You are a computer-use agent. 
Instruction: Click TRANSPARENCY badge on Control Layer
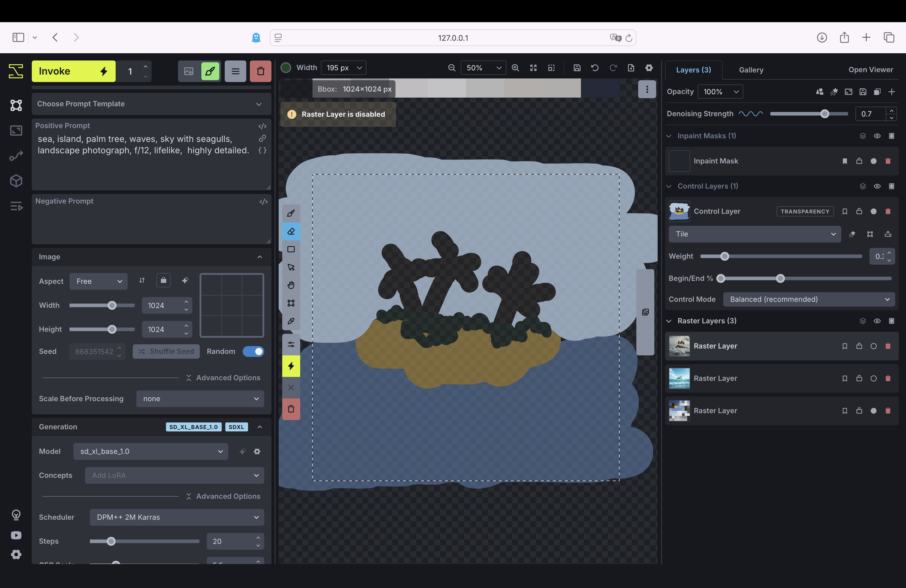805,211
